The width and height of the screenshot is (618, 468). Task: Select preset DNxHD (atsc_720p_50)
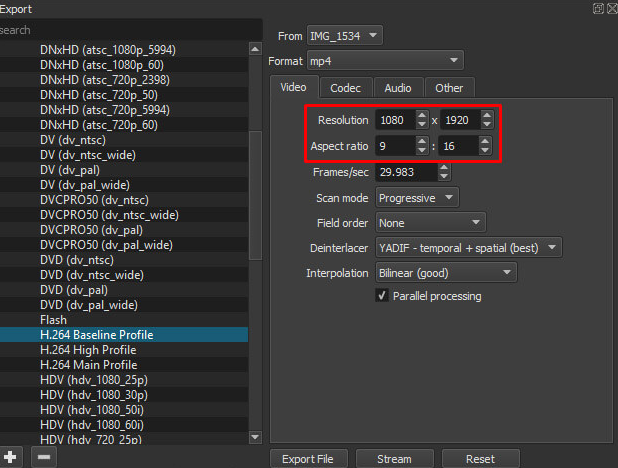pyautogui.click(x=124, y=95)
